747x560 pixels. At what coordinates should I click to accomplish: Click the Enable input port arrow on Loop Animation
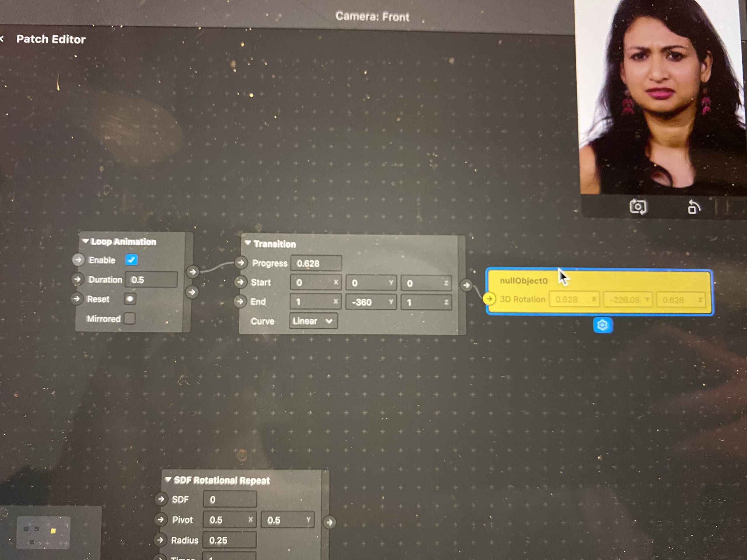click(78, 260)
